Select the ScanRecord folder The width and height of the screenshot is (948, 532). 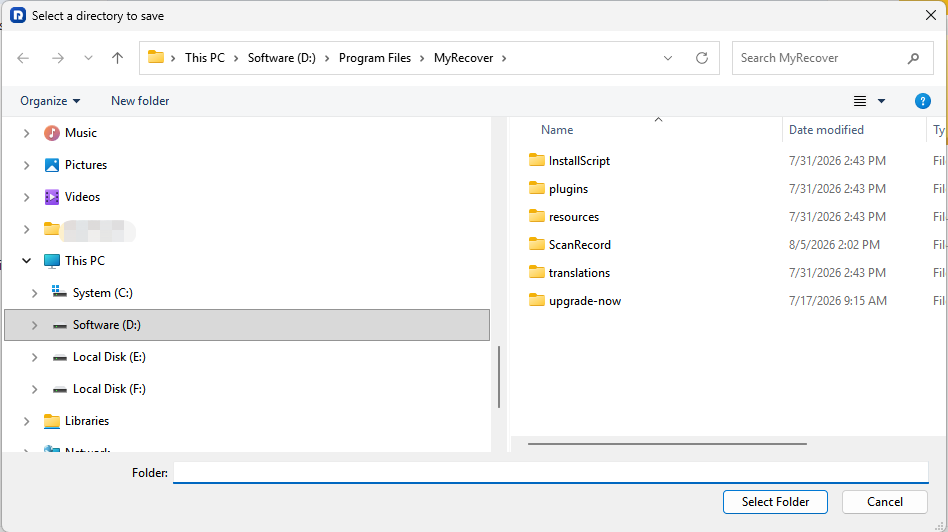pyautogui.click(x=580, y=245)
